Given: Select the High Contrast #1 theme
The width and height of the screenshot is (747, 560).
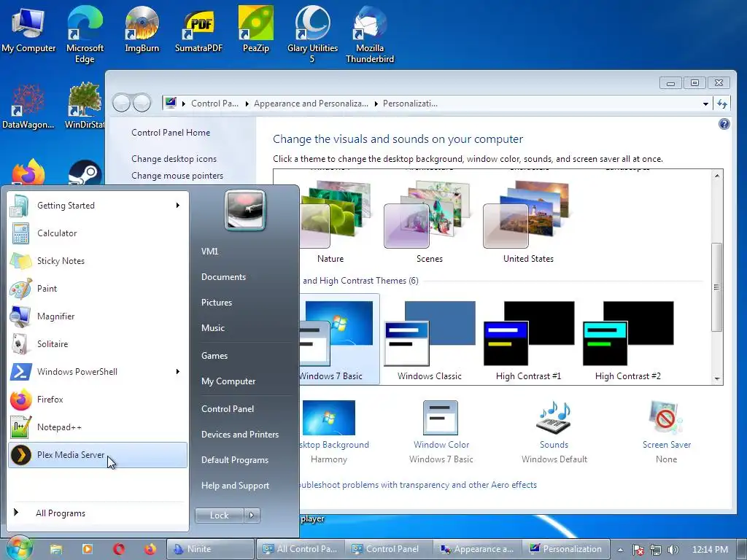Looking at the screenshot, I should (x=528, y=341).
